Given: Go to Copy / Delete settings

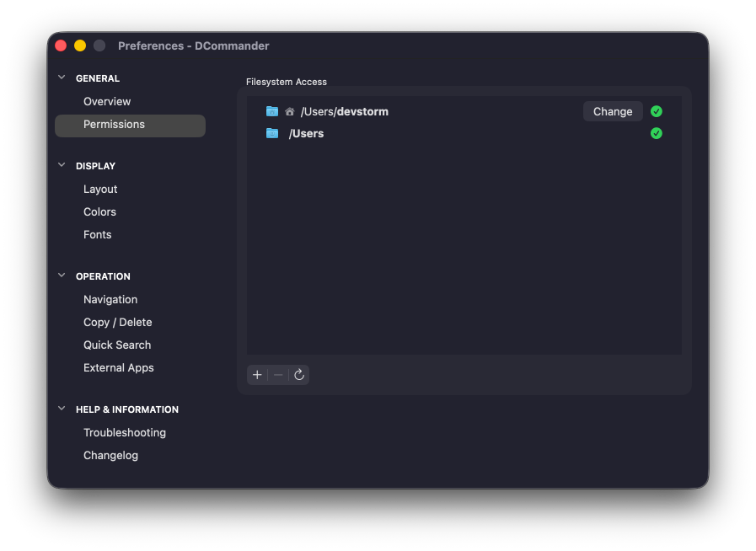Looking at the screenshot, I should [x=117, y=322].
